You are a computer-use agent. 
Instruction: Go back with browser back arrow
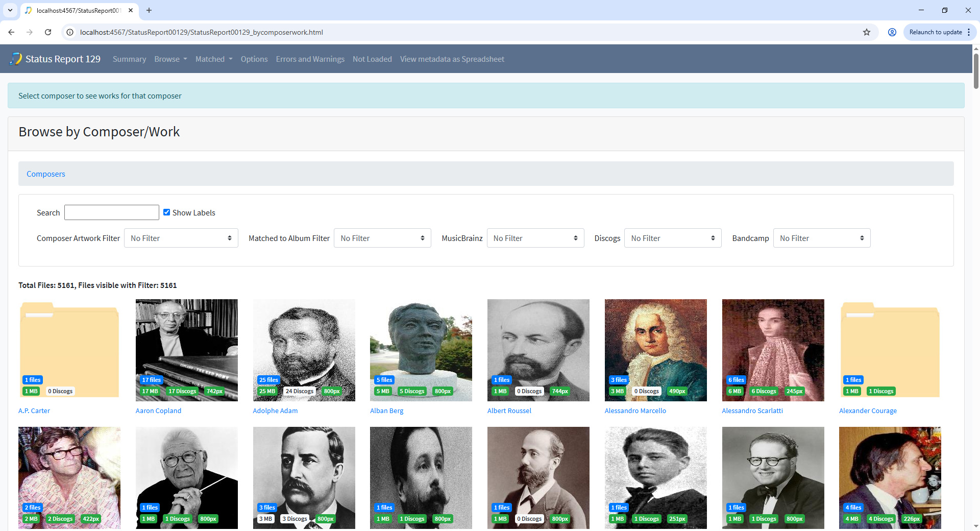(11, 32)
